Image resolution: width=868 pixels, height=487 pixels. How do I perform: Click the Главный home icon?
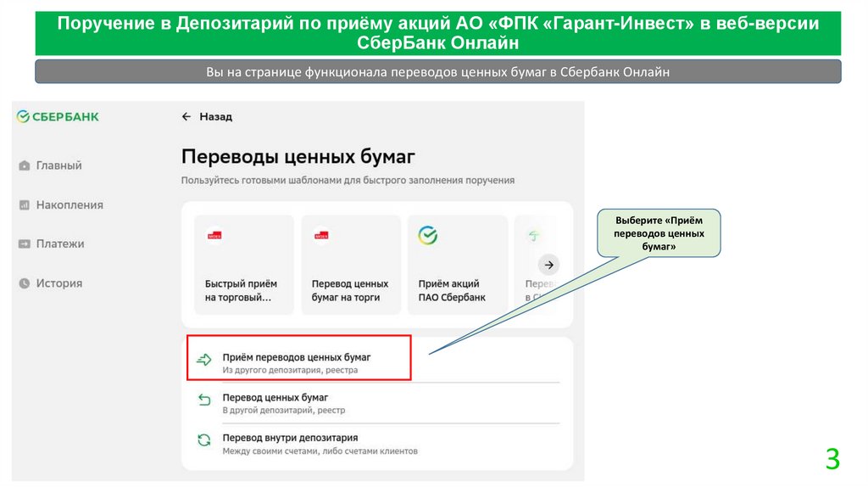coord(25,165)
